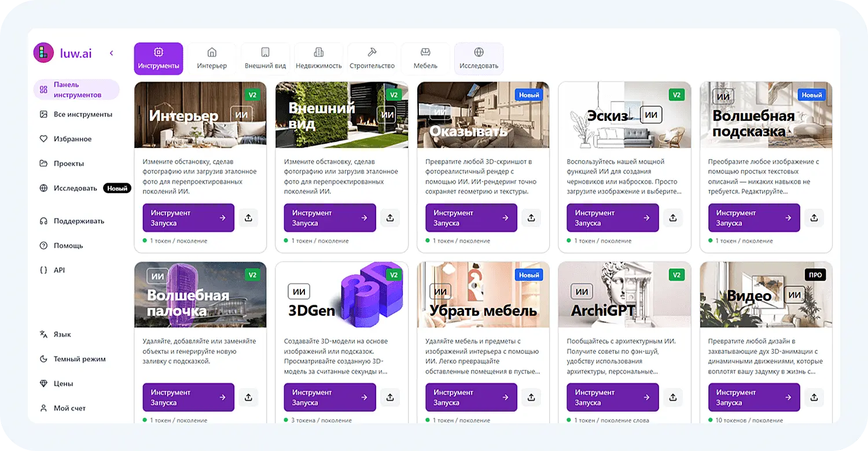Click upload icon on Волшебная подсказка card

(x=814, y=218)
